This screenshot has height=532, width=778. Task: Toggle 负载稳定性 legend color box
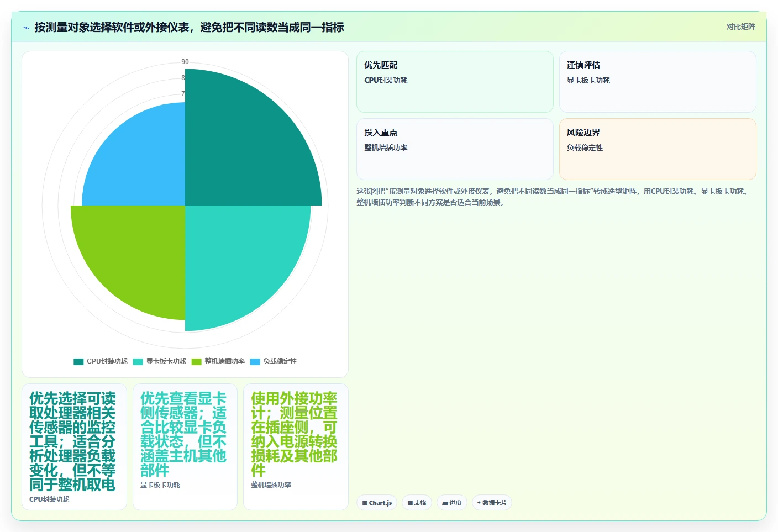(255, 361)
